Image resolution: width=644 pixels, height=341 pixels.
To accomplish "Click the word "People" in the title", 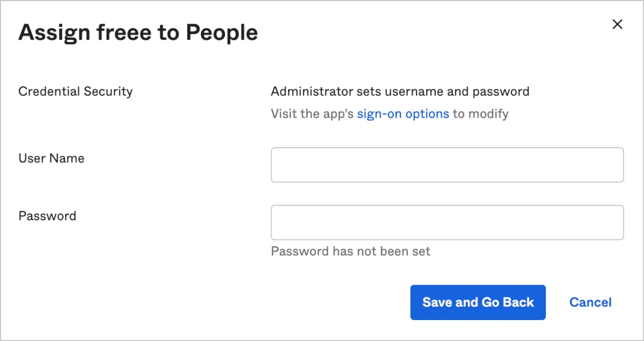I will pyautogui.click(x=222, y=33).
